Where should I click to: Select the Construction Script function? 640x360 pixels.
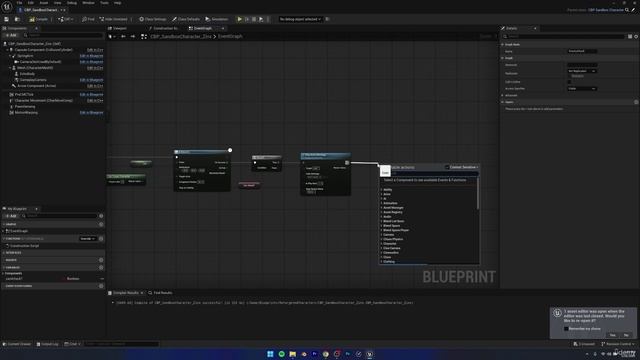[24, 246]
